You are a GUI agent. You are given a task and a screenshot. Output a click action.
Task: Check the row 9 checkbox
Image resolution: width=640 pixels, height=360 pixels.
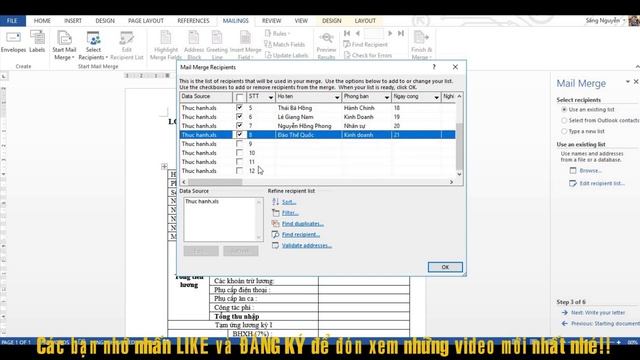point(239,144)
